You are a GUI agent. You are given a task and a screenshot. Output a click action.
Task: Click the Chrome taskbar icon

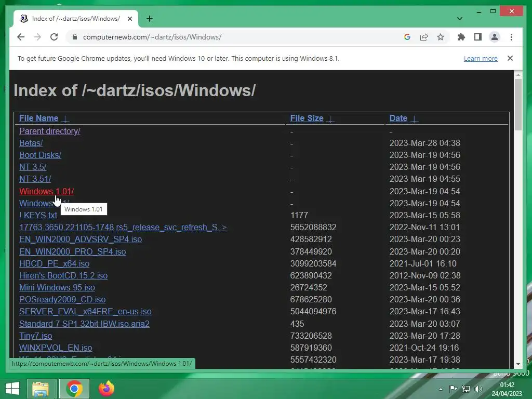[x=74, y=389]
